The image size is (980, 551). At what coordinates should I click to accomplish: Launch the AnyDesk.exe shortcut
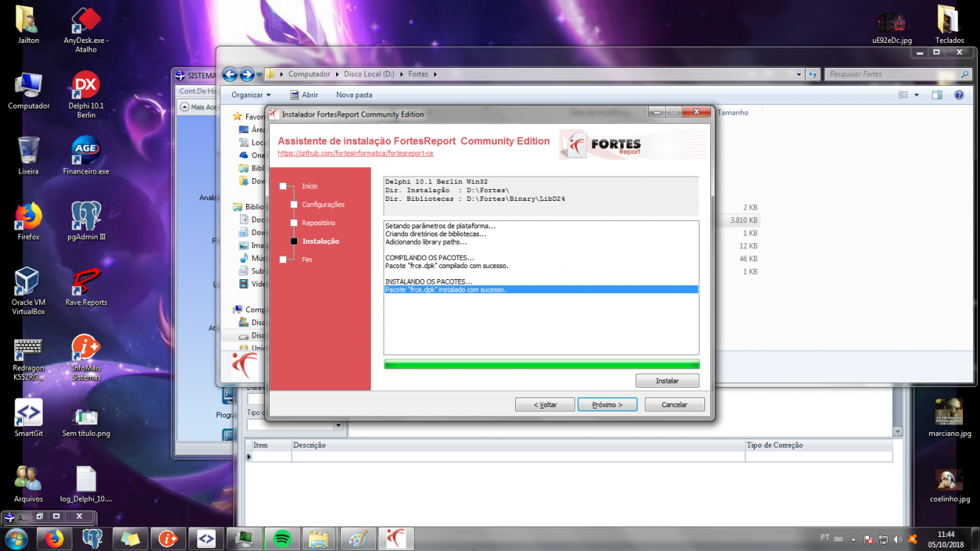pos(86,30)
